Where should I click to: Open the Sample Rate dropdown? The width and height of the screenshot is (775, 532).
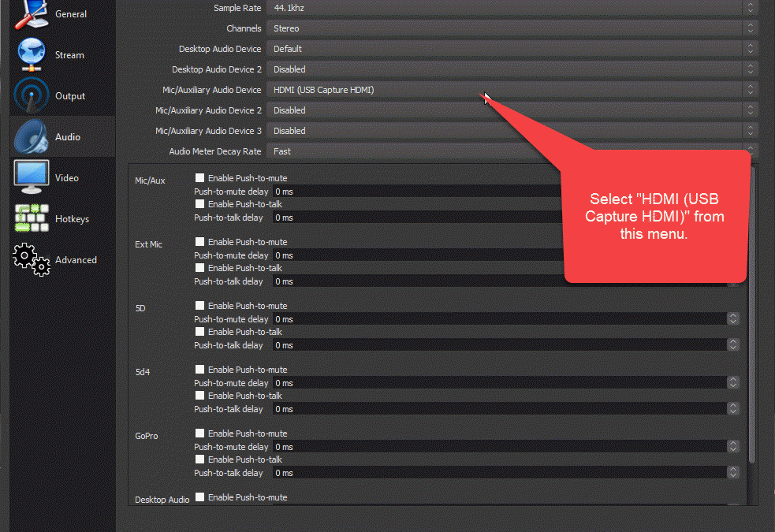[511, 8]
